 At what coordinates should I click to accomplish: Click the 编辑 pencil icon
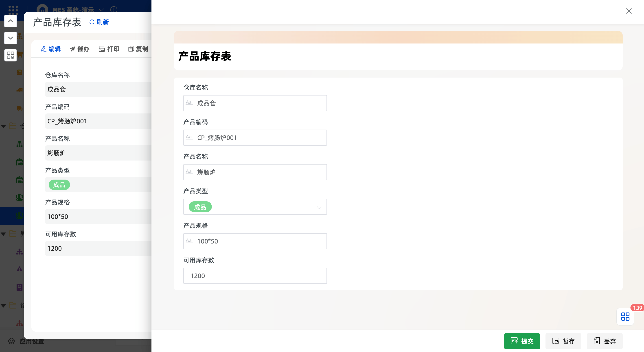[x=44, y=49]
